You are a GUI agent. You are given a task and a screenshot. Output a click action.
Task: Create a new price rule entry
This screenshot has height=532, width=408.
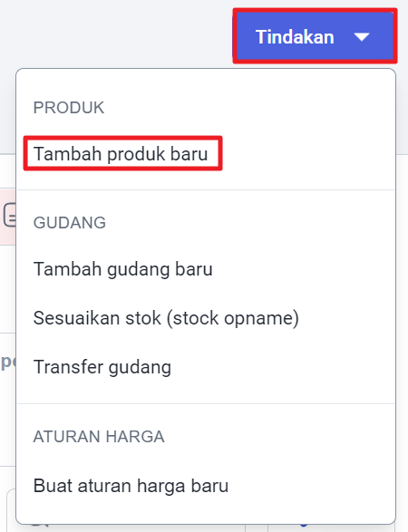(x=131, y=486)
